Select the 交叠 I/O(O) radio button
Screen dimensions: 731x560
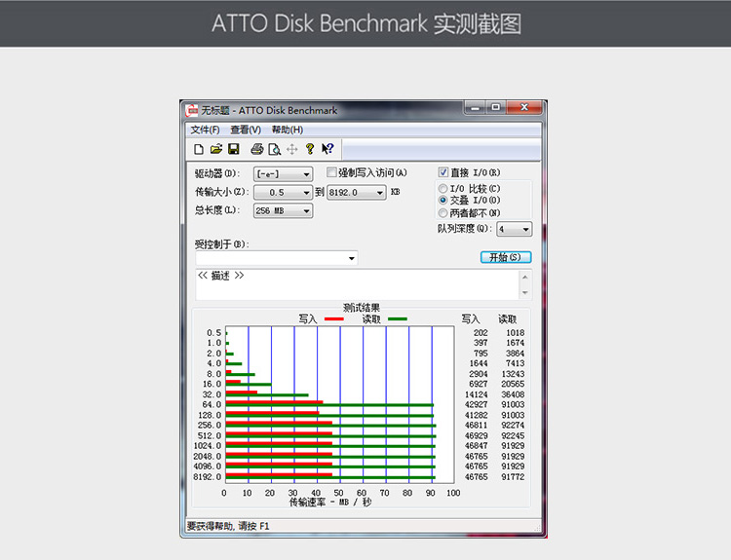[442, 201]
